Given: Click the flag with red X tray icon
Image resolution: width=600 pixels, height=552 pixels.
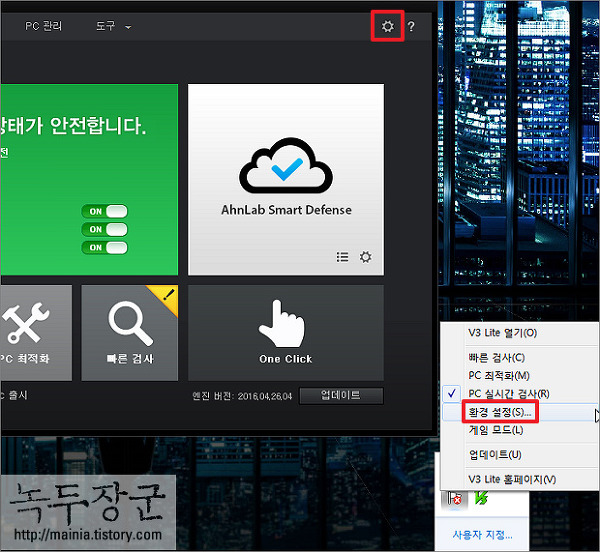Looking at the screenshot, I should click(455, 499).
